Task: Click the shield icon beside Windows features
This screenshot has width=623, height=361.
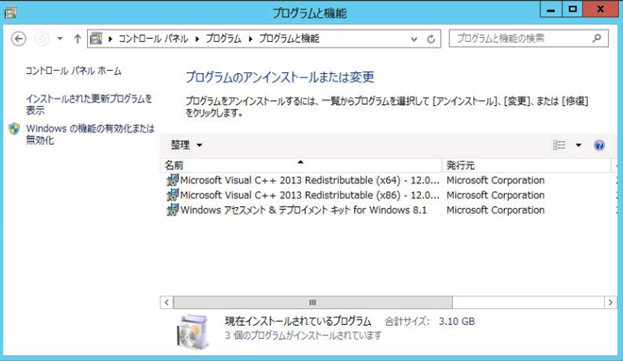Action: 14,129
